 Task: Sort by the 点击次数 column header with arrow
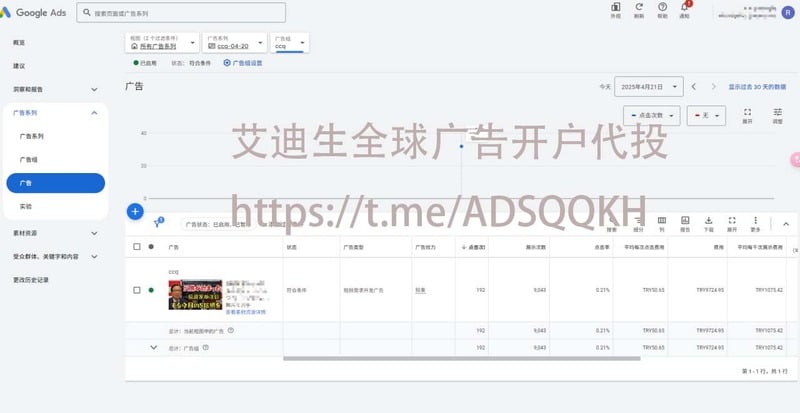click(473, 247)
